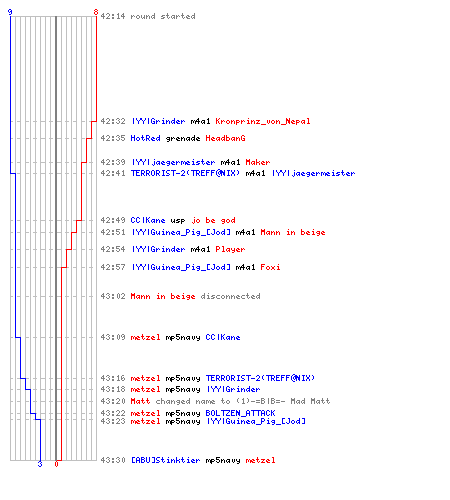Click TERRORIST-2(TREFF@NIX) in the 42:41 row
Viewport: 450px width, 500px height.
point(185,173)
